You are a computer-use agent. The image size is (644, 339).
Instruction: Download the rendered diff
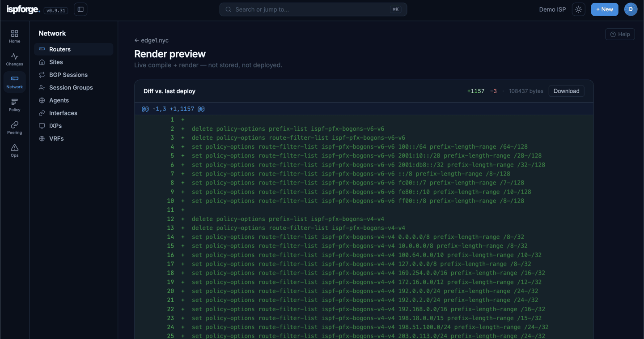pyautogui.click(x=566, y=91)
